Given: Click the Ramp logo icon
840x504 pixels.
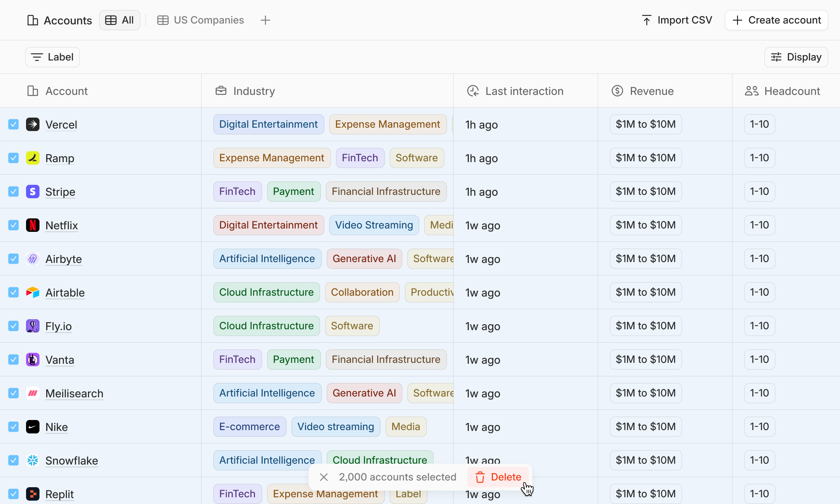Looking at the screenshot, I should (x=33, y=158).
